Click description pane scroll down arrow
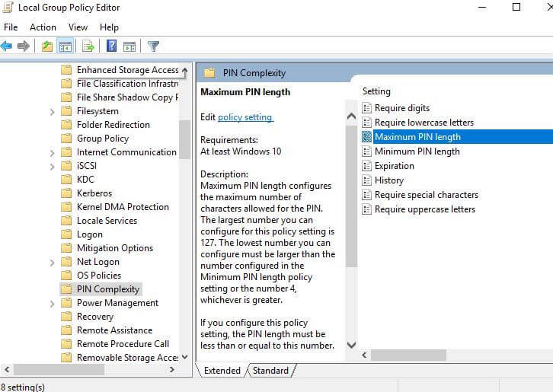Image resolution: width=553 pixels, height=392 pixels. tap(351, 345)
